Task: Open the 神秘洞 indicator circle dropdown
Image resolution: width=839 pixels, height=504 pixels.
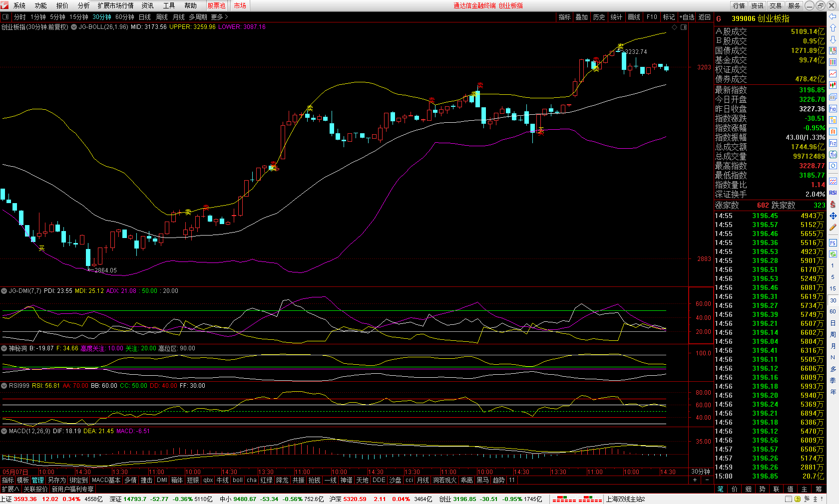Action: click(4, 348)
